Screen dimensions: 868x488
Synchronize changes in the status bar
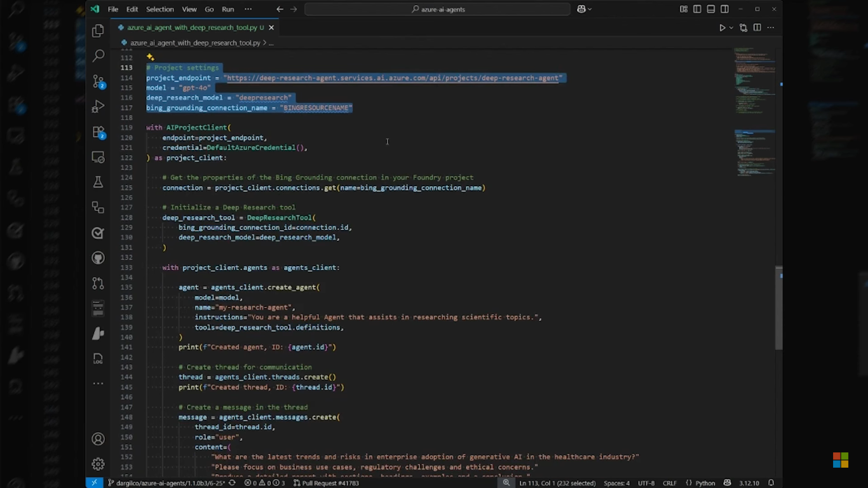click(x=232, y=483)
